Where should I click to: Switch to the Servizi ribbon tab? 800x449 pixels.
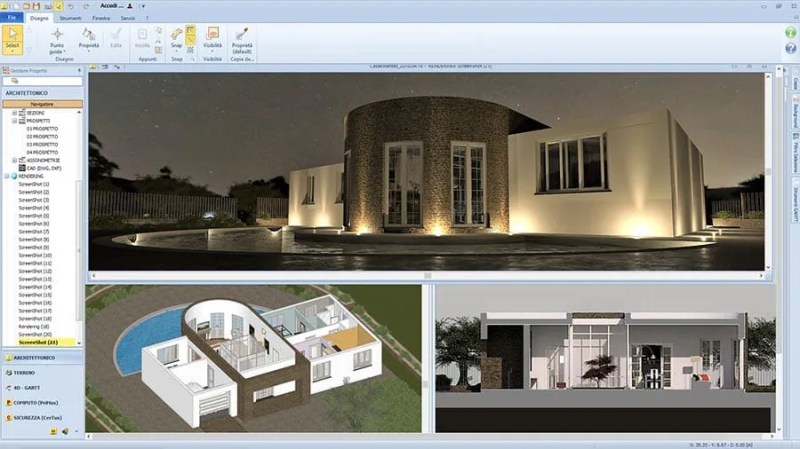(128, 18)
